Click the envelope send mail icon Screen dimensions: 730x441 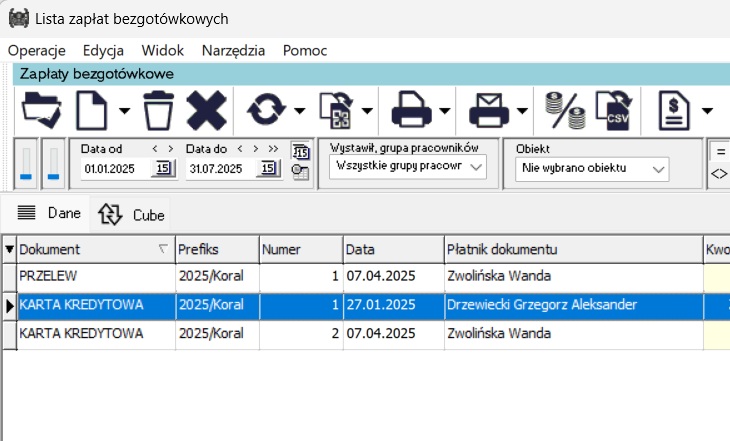coord(490,109)
